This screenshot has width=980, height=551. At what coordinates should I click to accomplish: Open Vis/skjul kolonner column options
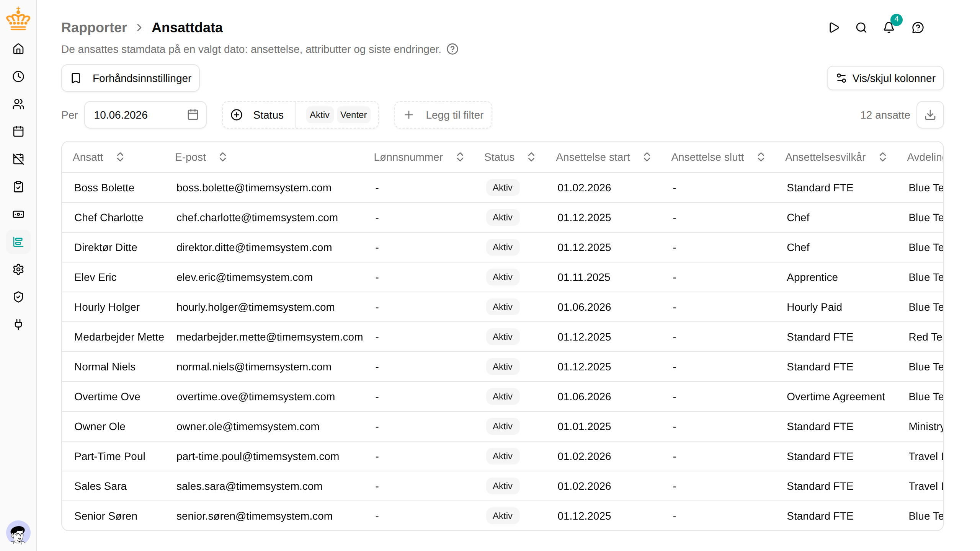(x=885, y=78)
